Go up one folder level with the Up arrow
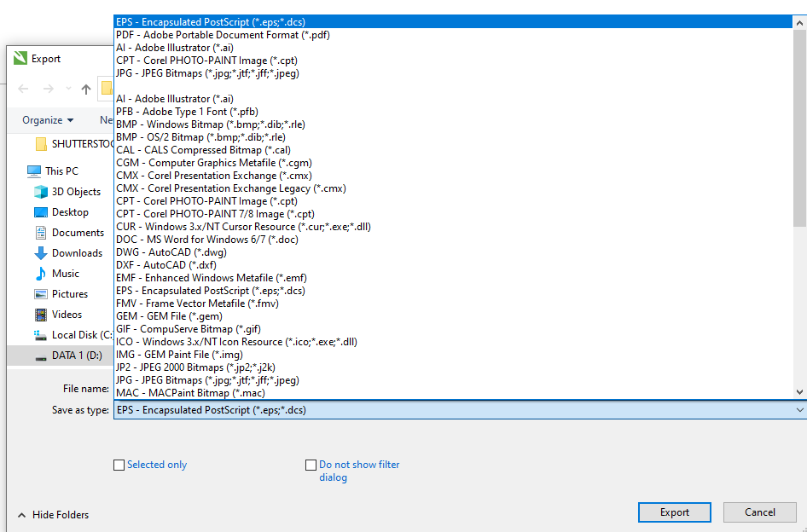 point(86,89)
